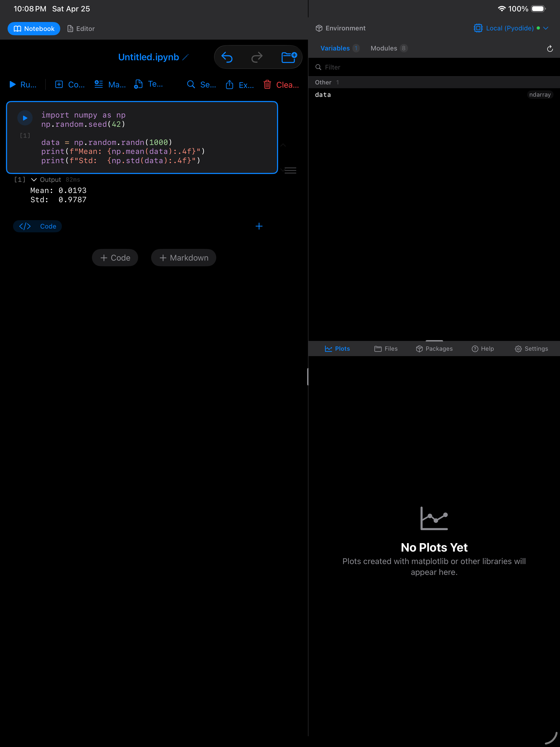Switch to the Notebook view
Viewport: 560px width, 747px height.
coord(34,29)
